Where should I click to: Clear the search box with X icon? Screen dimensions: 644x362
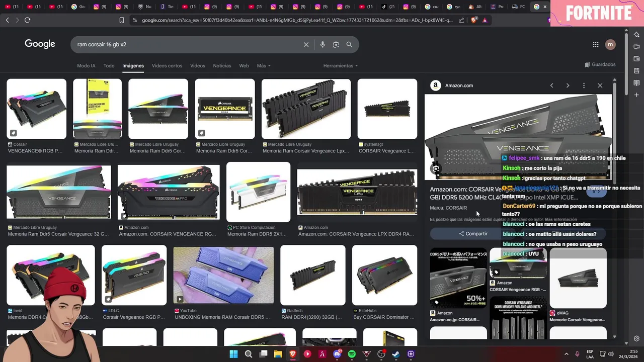(306, 44)
